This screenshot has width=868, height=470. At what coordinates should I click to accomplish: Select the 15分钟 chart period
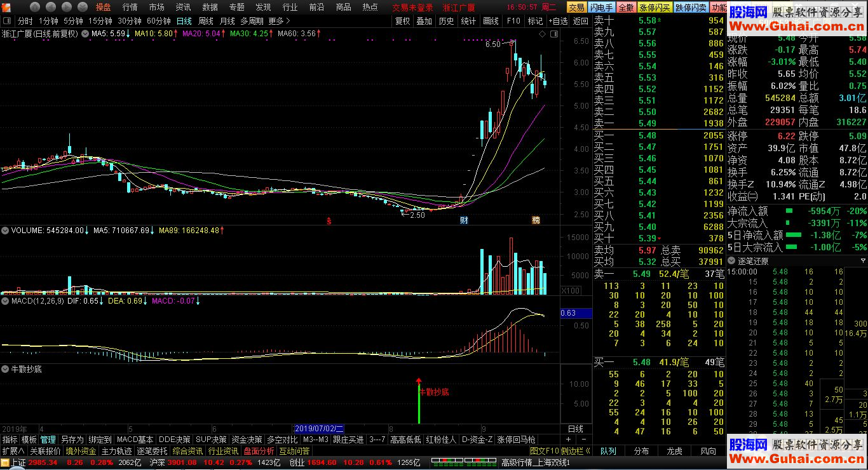pyautogui.click(x=100, y=21)
